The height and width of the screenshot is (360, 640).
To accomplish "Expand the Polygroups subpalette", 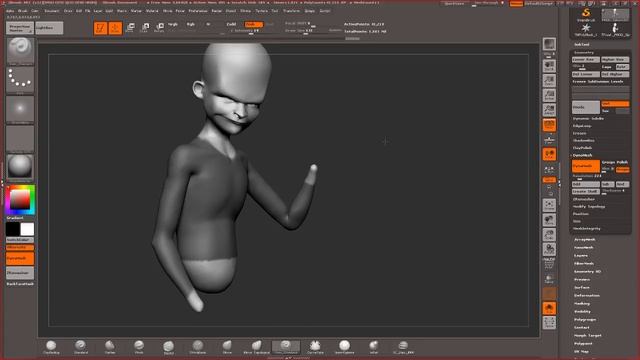I will (585, 320).
